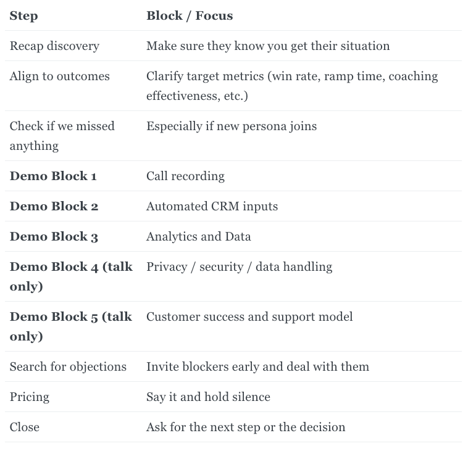This screenshot has height=454, width=476.
Task: Click the "Call recording" cell
Action: click(x=185, y=176)
